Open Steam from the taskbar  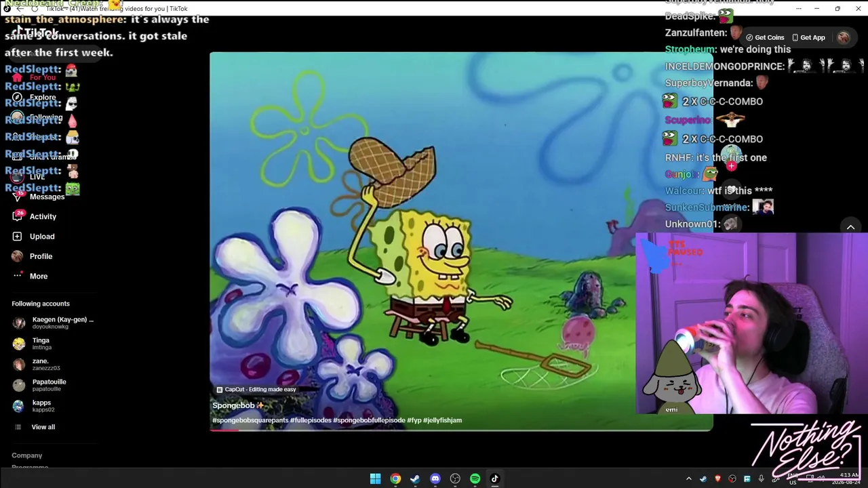coord(415,479)
